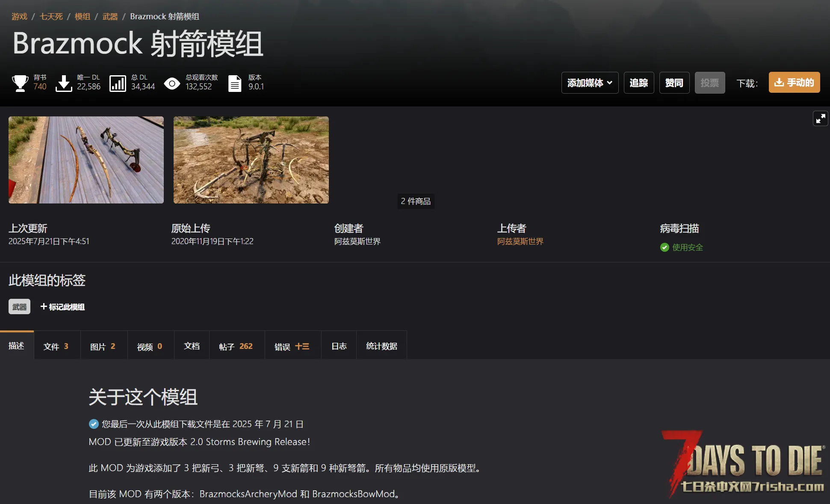Screen dimensions: 830x504
Task: Open the 武器 breadcrumb link
Action: [x=110, y=16]
